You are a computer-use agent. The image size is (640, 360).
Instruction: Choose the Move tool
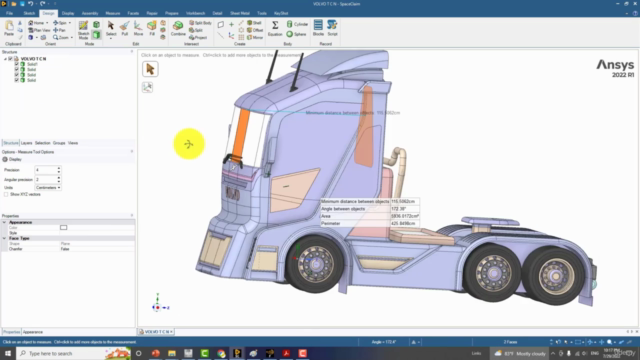coord(138,29)
